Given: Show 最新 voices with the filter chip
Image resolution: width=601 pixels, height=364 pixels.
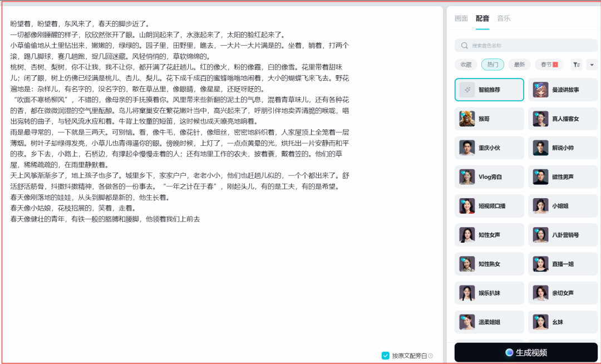Looking at the screenshot, I should pos(519,65).
